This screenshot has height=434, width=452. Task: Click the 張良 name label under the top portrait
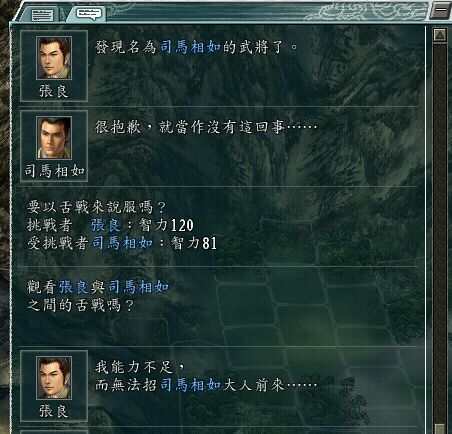click(54, 91)
